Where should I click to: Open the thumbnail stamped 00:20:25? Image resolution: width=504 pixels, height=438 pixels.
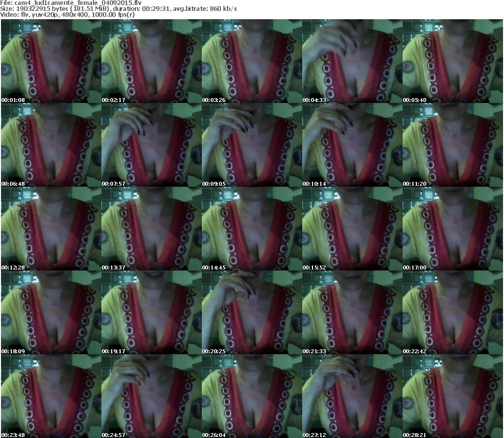(x=252, y=312)
